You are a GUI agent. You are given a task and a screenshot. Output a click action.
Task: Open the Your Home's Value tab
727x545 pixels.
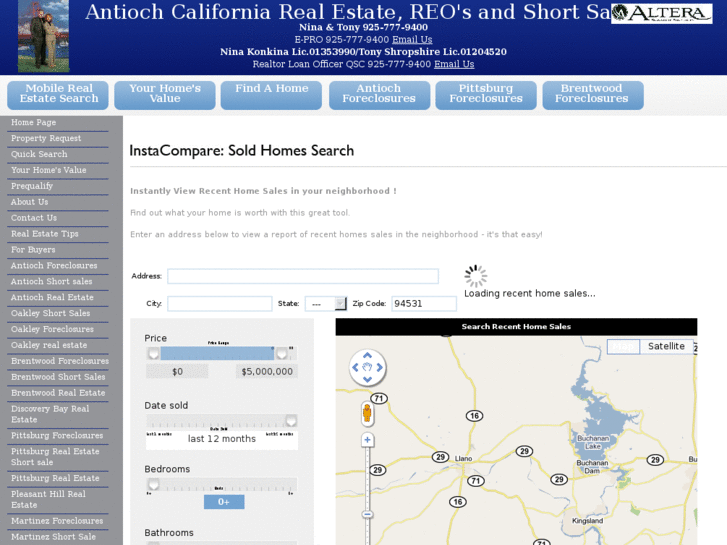[165, 95]
